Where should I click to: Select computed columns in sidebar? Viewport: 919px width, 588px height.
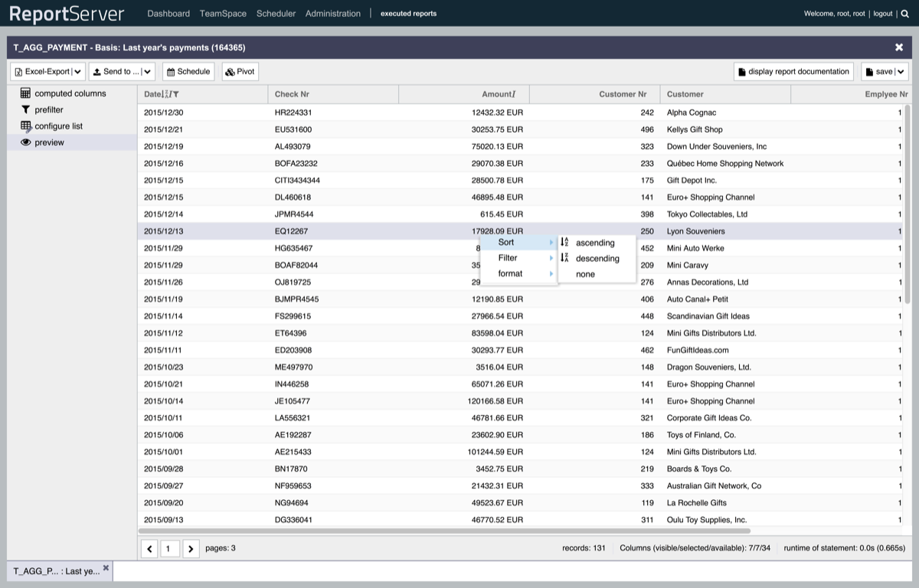coord(72,93)
